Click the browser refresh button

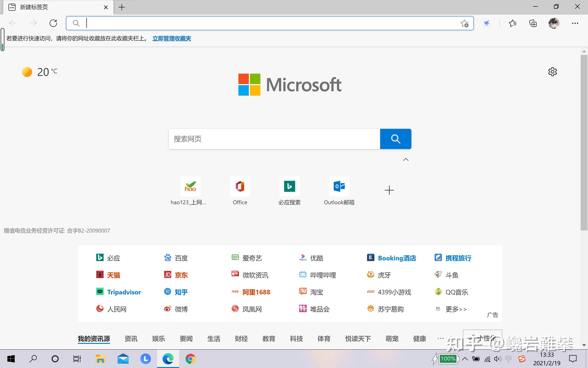click(53, 23)
